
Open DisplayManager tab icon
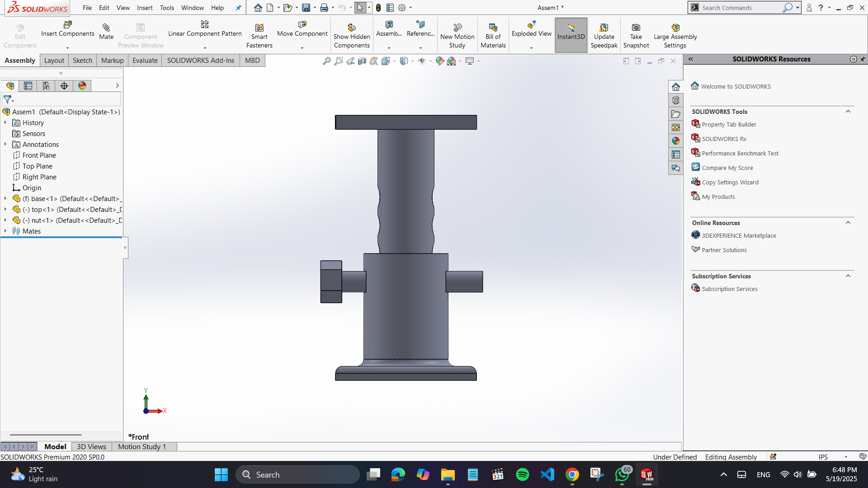point(82,86)
